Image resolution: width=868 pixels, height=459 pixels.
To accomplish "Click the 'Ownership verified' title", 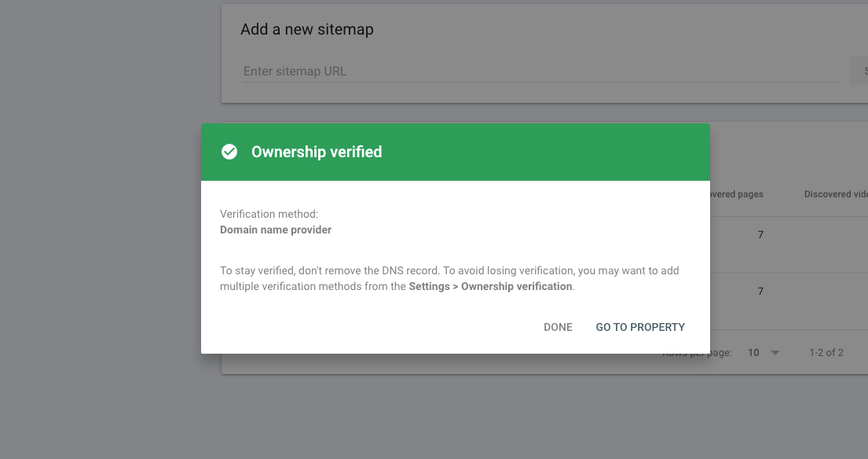I will (x=317, y=152).
